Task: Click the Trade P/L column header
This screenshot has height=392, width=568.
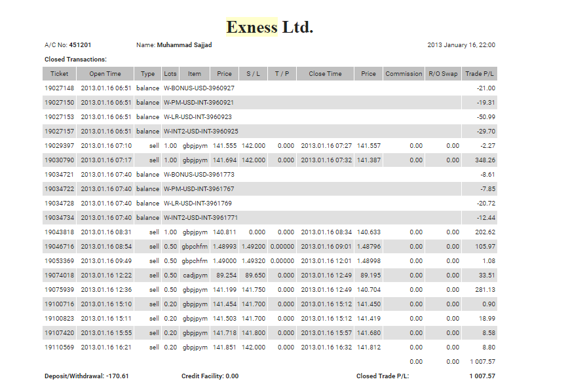Action: 480,73
